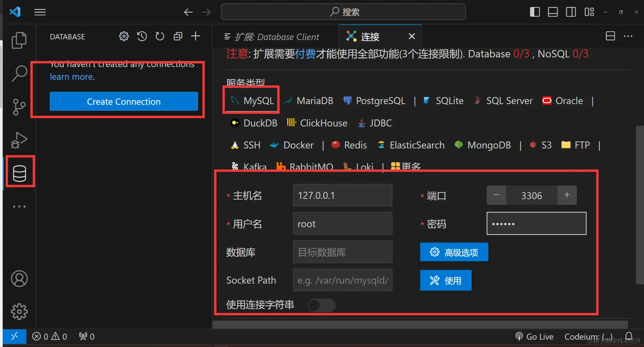Image resolution: width=644 pixels, height=347 pixels.
Task: Customize editor layout
Action: coord(589,12)
